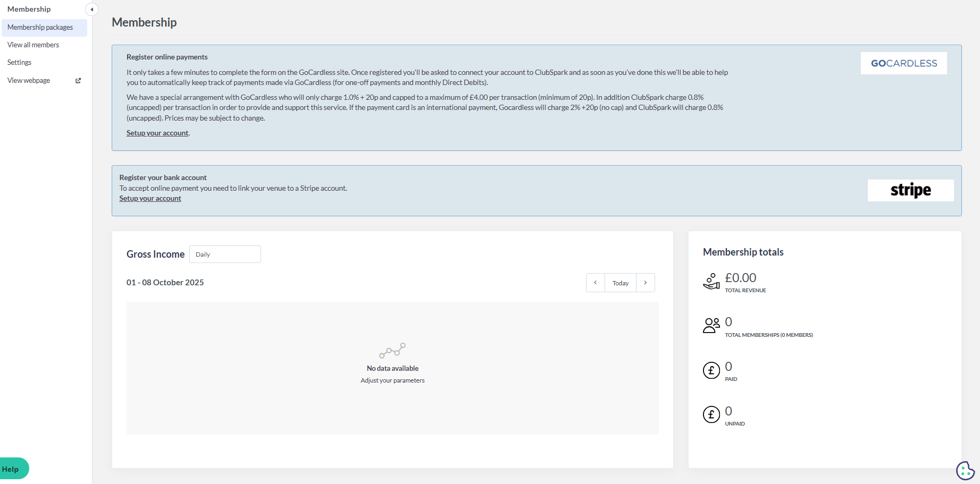The width and height of the screenshot is (980, 484).
Task: Click the GoCardless logo
Action: (x=903, y=63)
